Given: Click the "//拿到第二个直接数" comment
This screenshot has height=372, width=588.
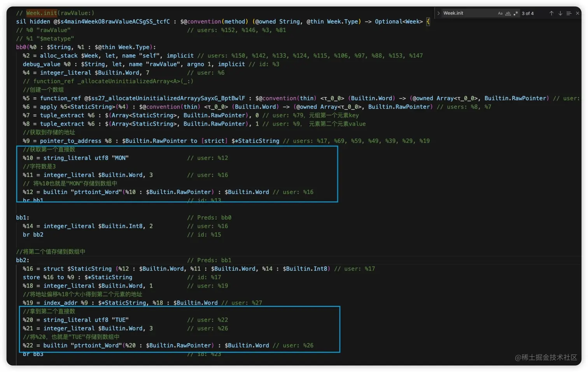Looking at the screenshot, I should [x=49, y=311].
